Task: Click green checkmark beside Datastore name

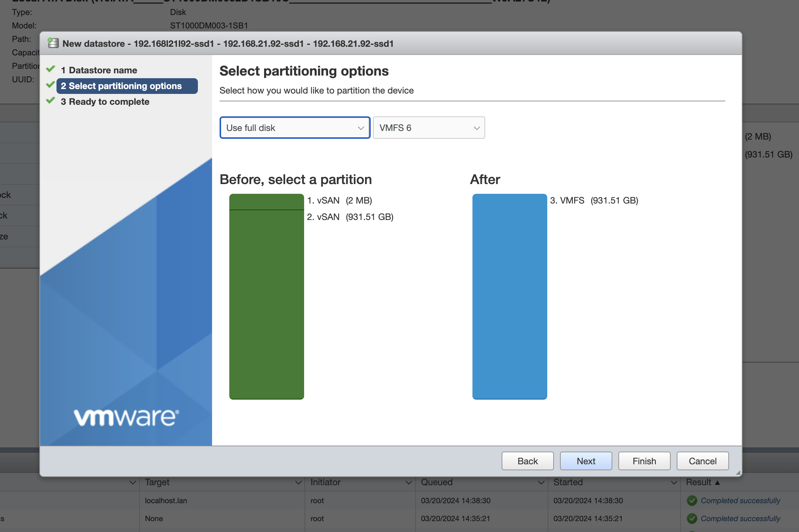Action: 50,70
